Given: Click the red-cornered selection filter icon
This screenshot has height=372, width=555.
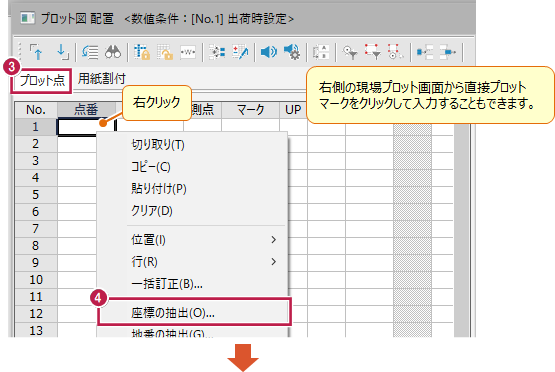Looking at the screenshot, I should [x=373, y=52].
